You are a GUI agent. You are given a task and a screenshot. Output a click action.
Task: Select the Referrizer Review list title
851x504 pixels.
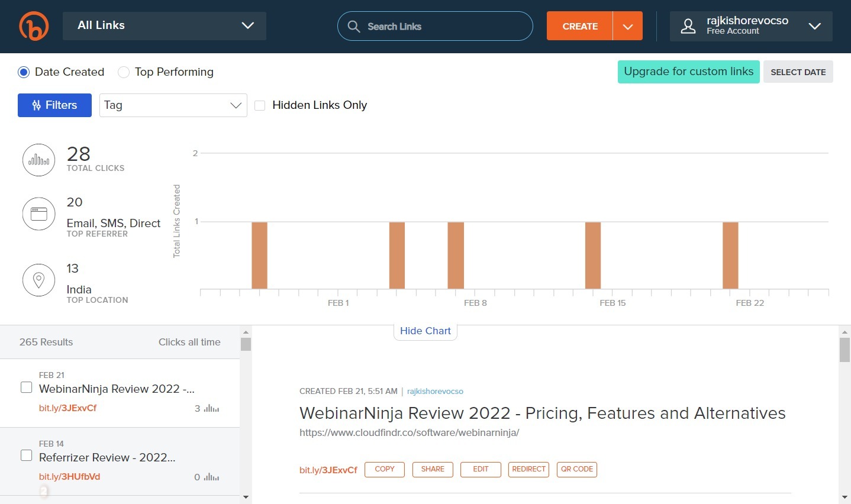click(107, 457)
